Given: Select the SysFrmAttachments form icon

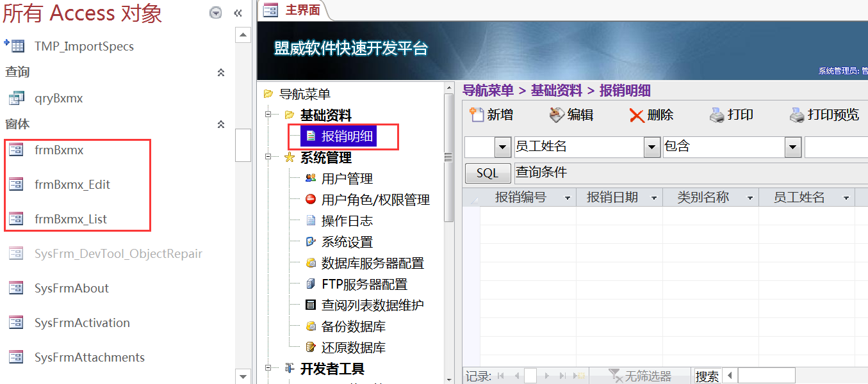Looking at the screenshot, I should coord(16,357).
